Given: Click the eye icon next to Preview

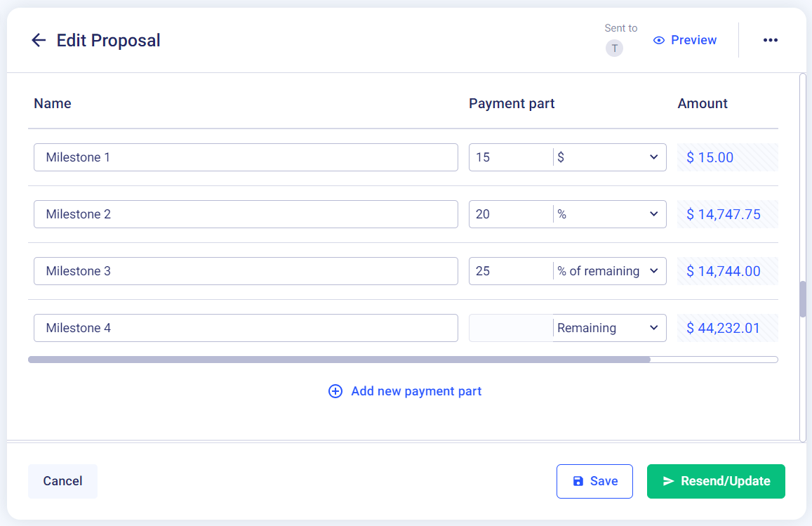Looking at the screenshot, I should coord(658,41).
